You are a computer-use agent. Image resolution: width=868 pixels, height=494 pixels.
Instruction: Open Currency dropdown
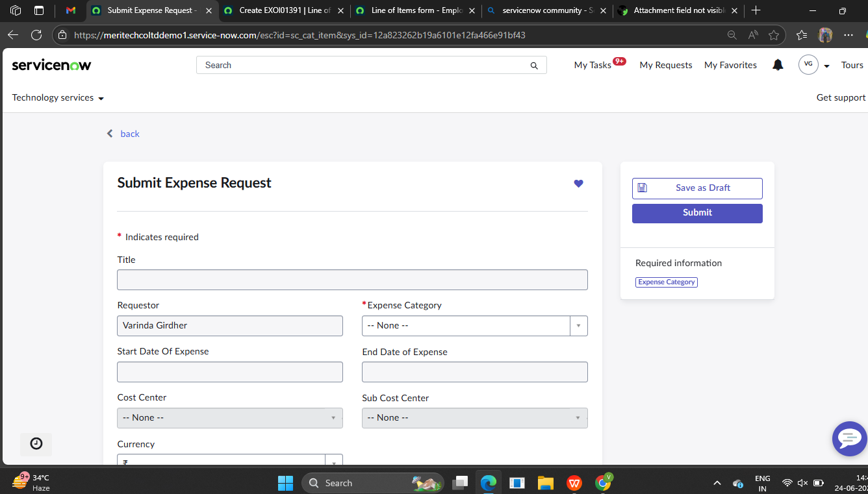[230, 460]
